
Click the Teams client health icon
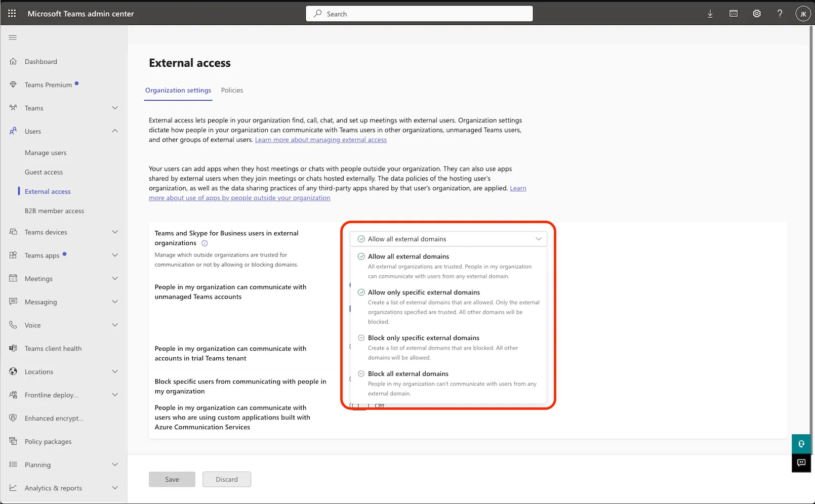tap(13, 348)
